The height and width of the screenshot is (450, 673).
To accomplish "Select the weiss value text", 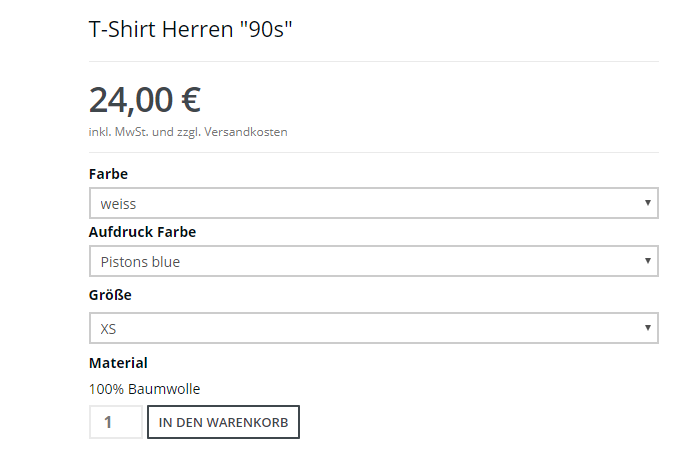I will [118, 204].
